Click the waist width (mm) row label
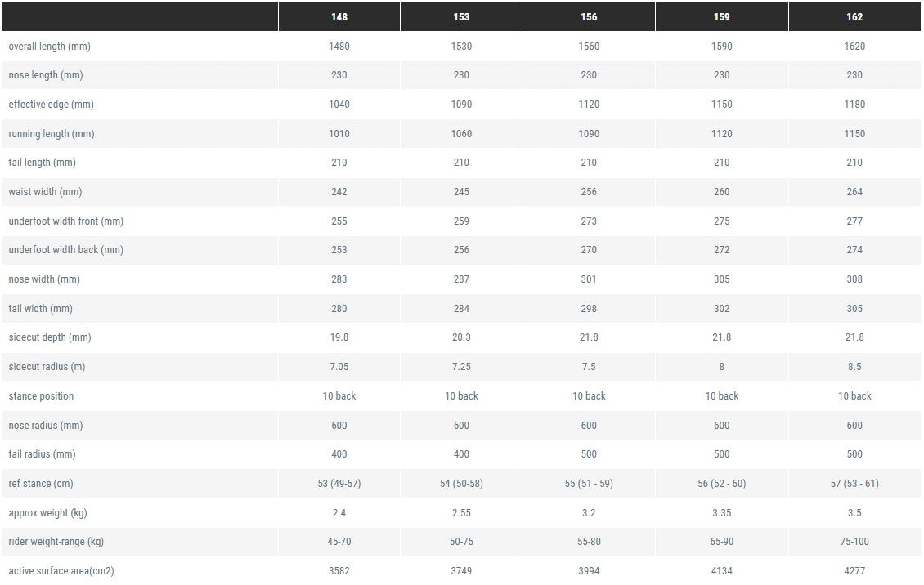924x585 pixels. click(x=45, y=191)
